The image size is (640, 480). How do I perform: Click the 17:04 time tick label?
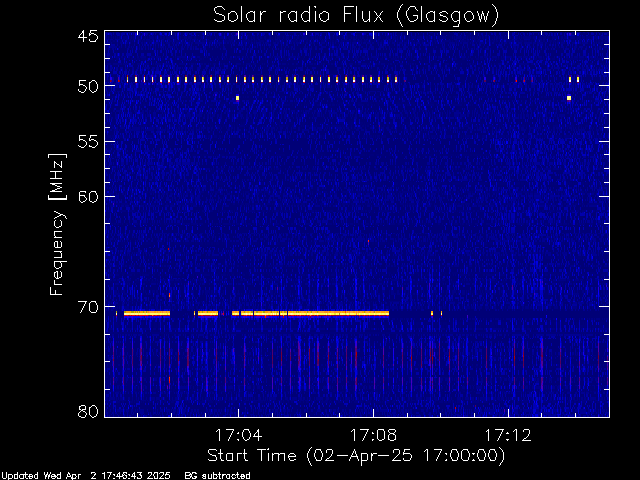pos(238,436)
